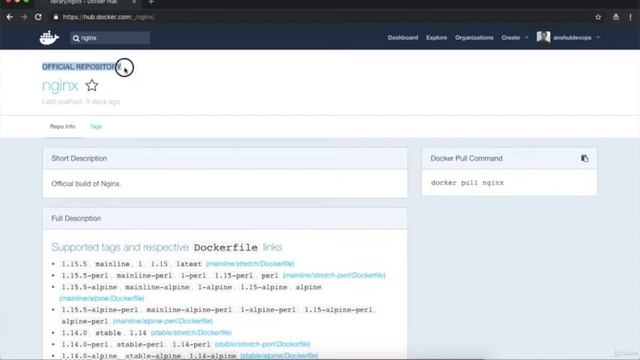The height and width of the screenshot is (360, 640).
Task: Click the search magnifier icon
Action: tap(76, 38)
